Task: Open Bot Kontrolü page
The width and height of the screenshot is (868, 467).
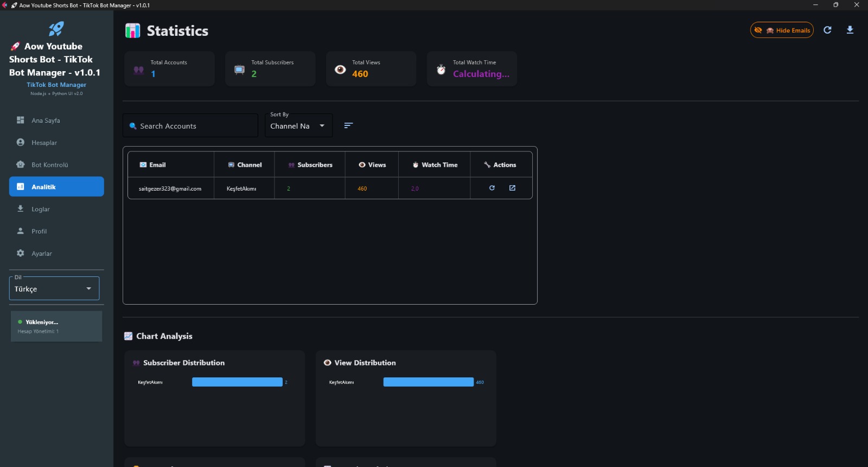Action: [x=49, y=165]
